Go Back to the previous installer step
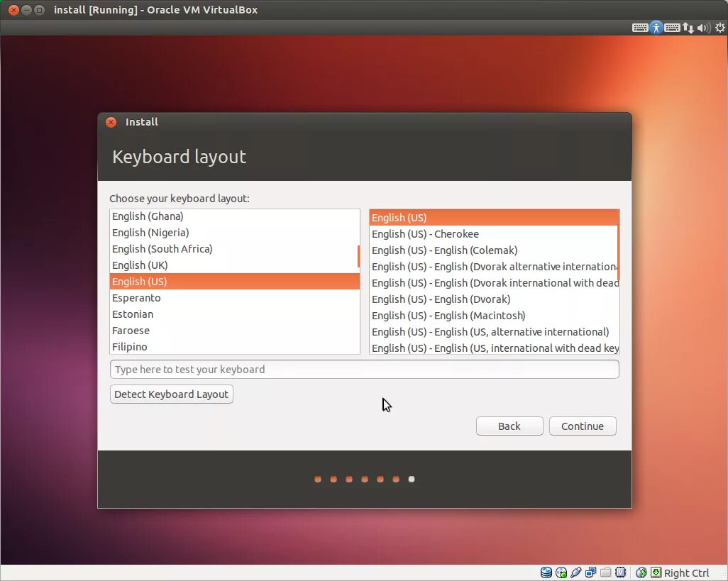The width and height of the screenshot is (728, 581). (509, 426)
